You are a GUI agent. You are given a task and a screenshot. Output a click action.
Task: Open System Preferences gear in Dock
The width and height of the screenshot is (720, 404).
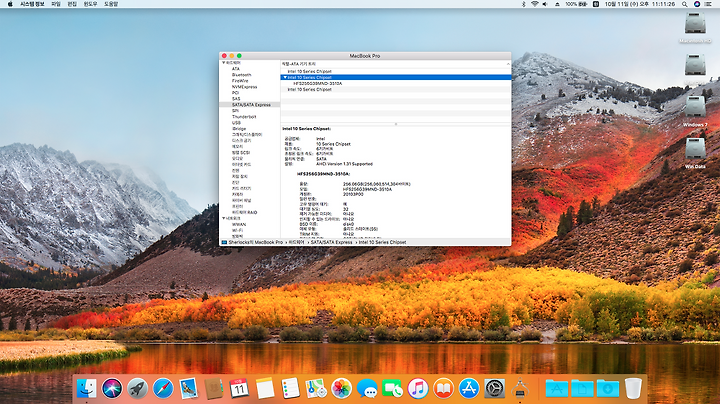click(x=495, y=389)
